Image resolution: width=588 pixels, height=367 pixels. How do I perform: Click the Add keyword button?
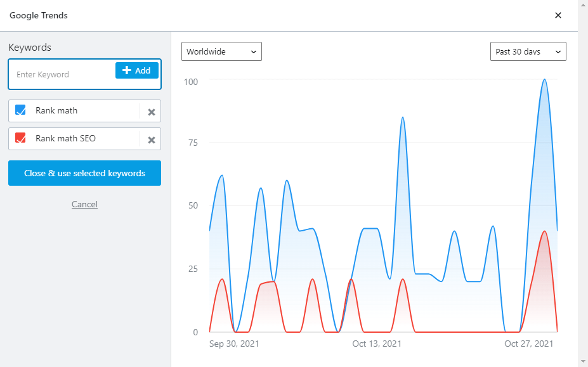click(x=137, y=70)
